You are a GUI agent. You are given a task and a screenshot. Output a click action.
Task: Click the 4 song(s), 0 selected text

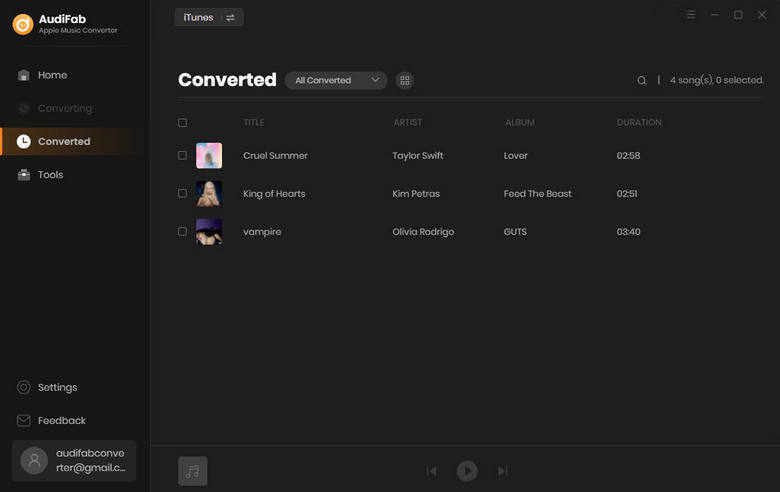tap(716, 80)
